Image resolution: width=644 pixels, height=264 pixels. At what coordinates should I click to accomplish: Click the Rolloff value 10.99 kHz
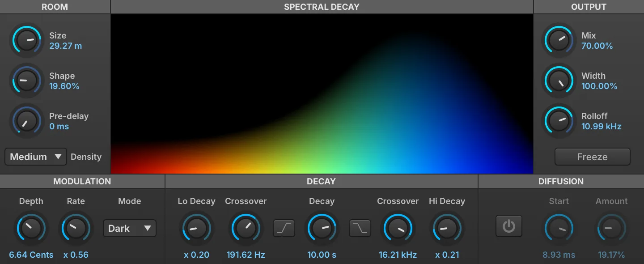pos(602,126)
